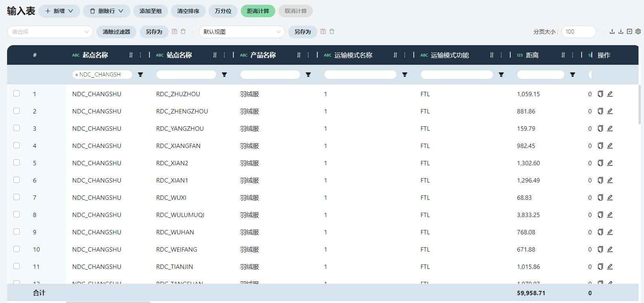The image size is (644, 303).
Task: Copy the RDC_WUXI row
Action: [x=600, y=197]
